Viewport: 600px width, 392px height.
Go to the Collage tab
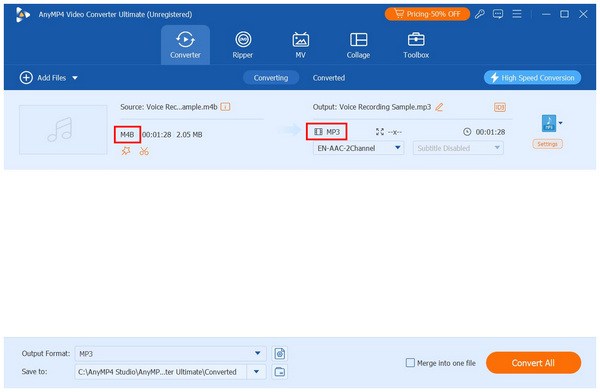(x=358, y=45)
